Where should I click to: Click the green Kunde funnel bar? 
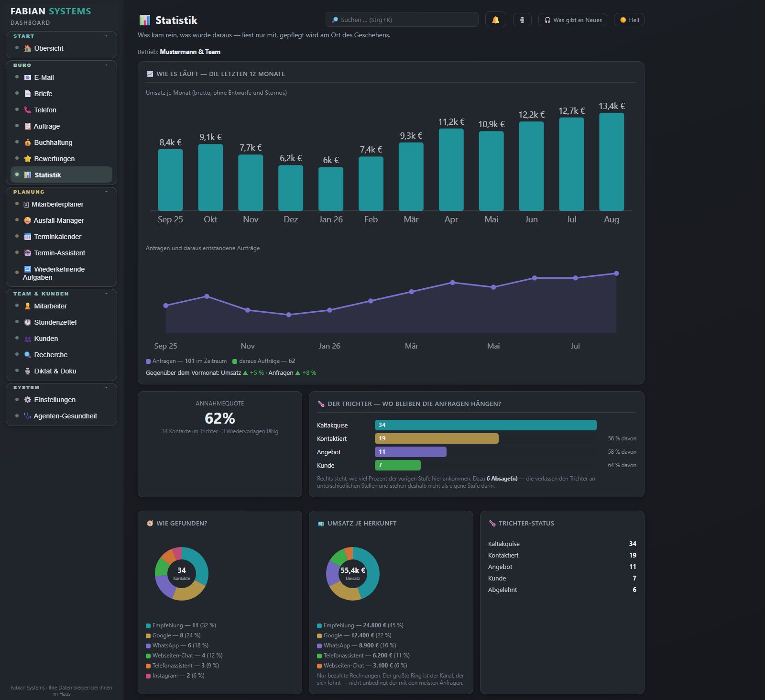pyautogui.click(x=397, y=465)
